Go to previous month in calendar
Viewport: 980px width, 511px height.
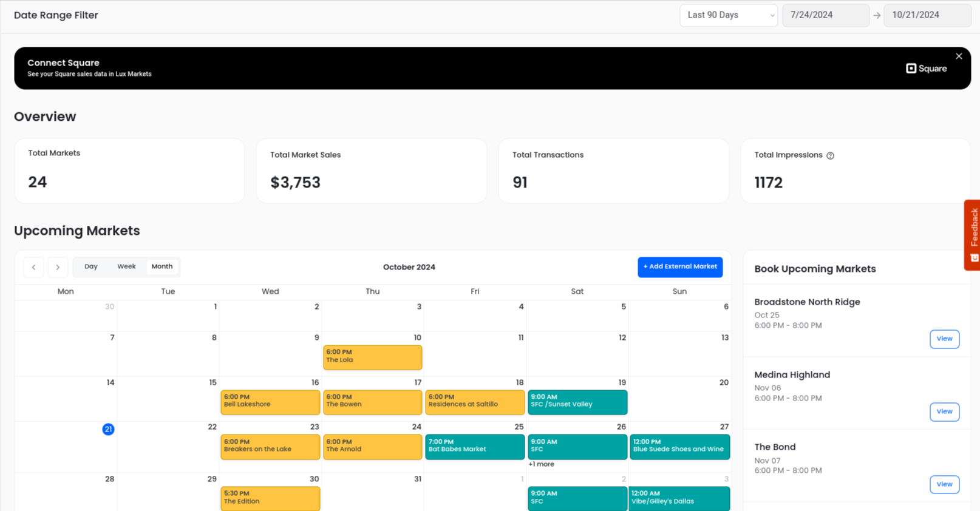34,267
